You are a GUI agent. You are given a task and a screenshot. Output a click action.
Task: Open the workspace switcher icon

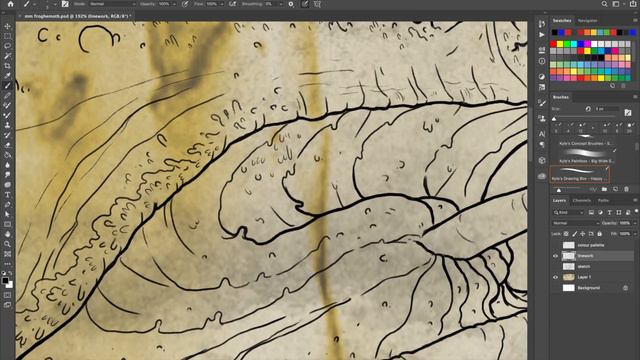[x=616, y=4]
